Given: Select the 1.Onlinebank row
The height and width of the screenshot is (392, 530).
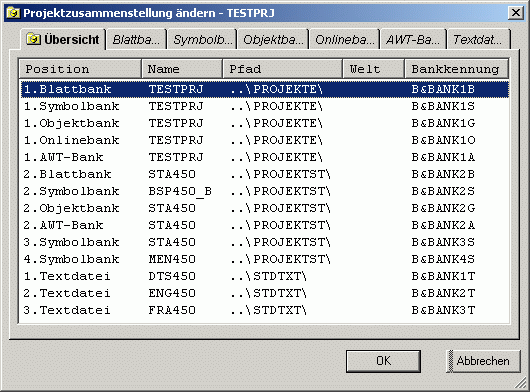Looking at the screenshot, I should [265, 140].
